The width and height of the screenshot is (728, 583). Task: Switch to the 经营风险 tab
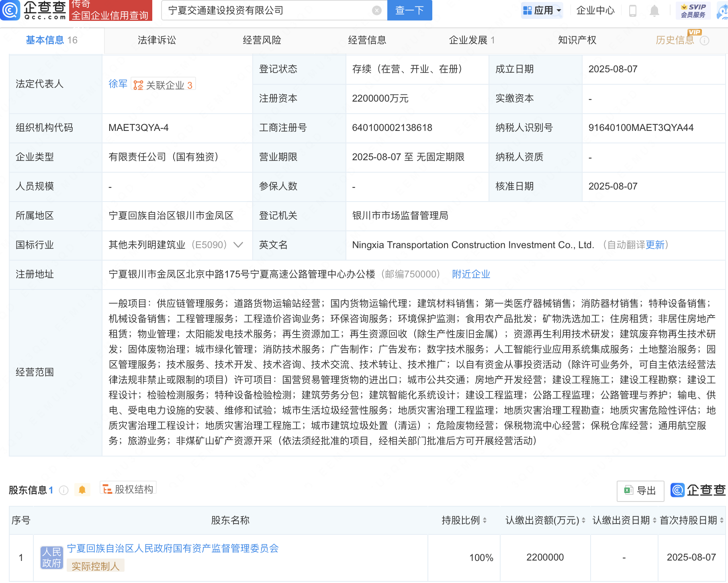click(x=262, y=40)
